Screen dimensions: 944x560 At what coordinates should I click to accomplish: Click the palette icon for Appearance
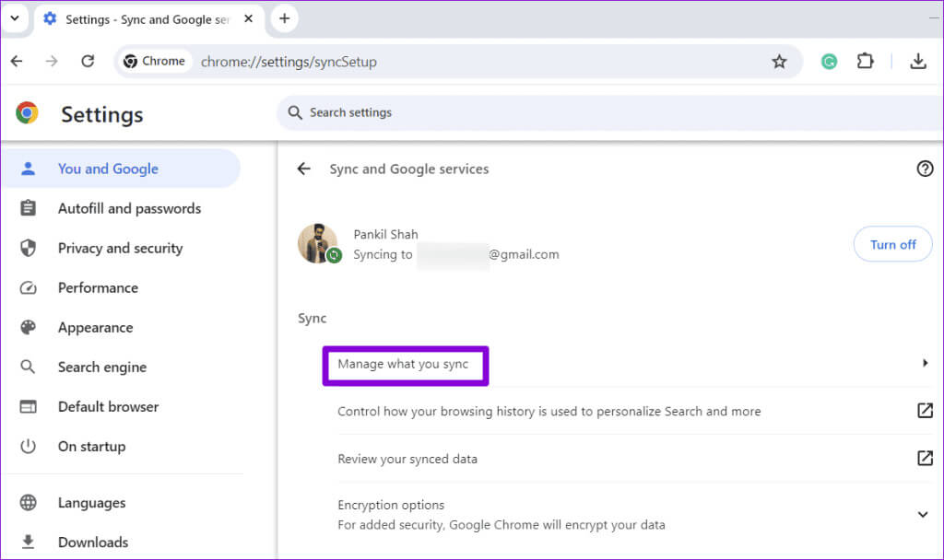(28, 327)
